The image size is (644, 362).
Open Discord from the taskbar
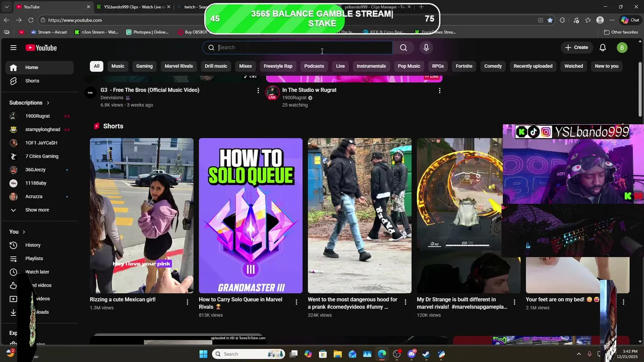(x=412, y=354)
